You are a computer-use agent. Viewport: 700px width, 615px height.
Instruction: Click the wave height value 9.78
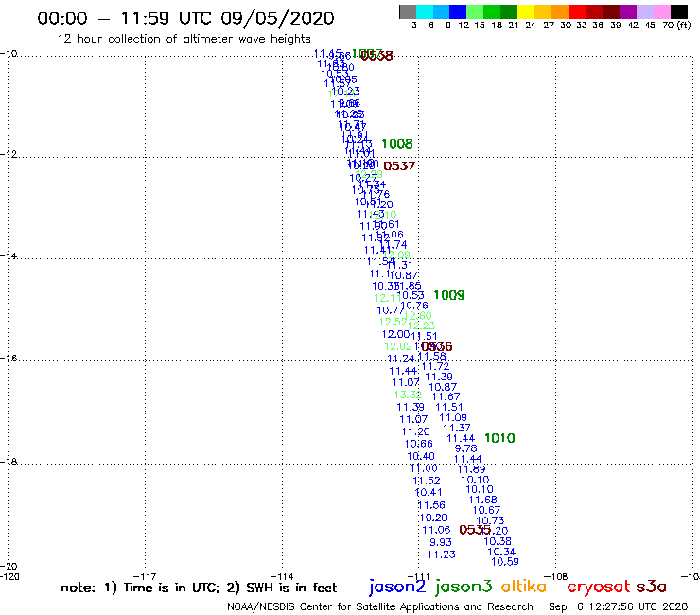click(x=465, y=448)
